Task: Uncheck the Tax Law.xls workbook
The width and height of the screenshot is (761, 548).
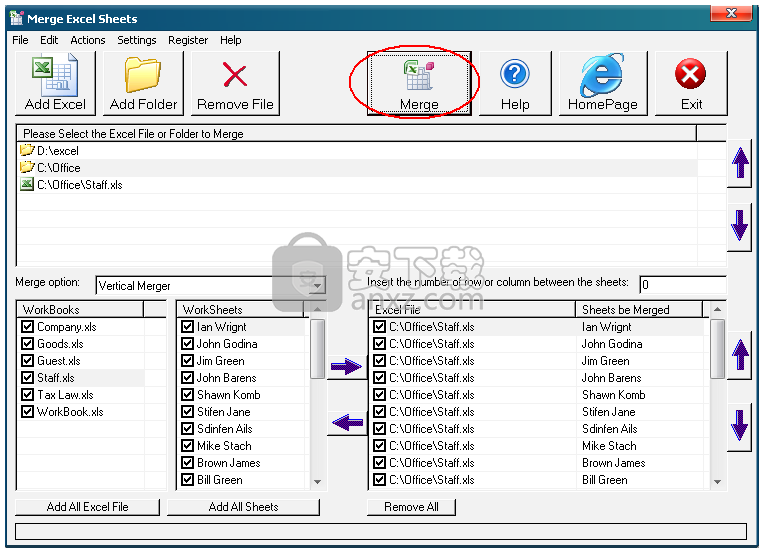Action: (x=27, y=395)
